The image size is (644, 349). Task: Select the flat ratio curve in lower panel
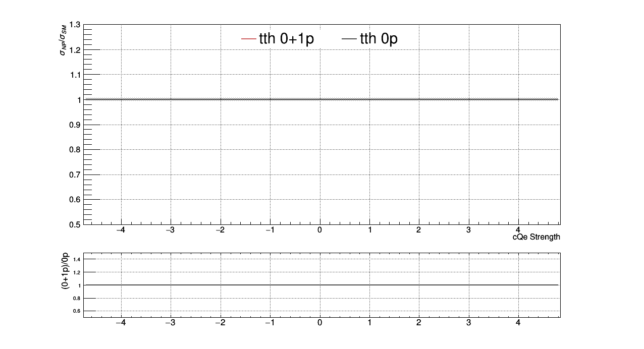(x=322, y=285)
